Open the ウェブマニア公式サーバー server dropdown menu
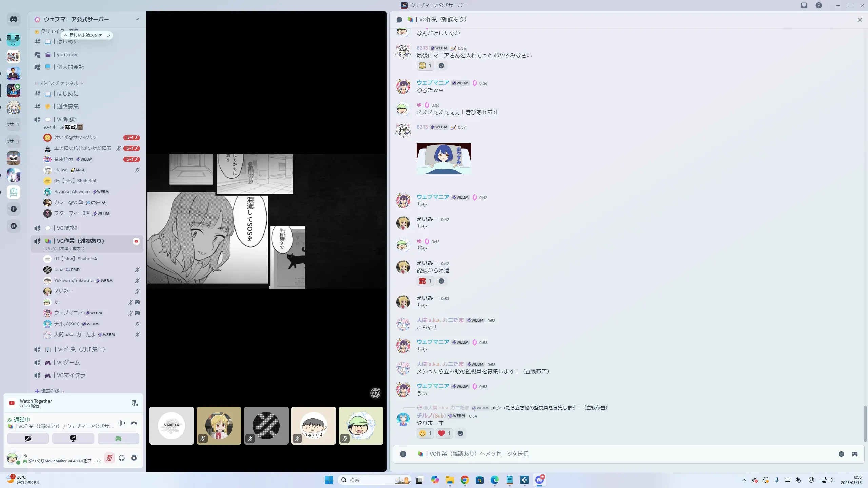This screenshot has width=868, height=488. pyautogui.click(x=137, y=19)
